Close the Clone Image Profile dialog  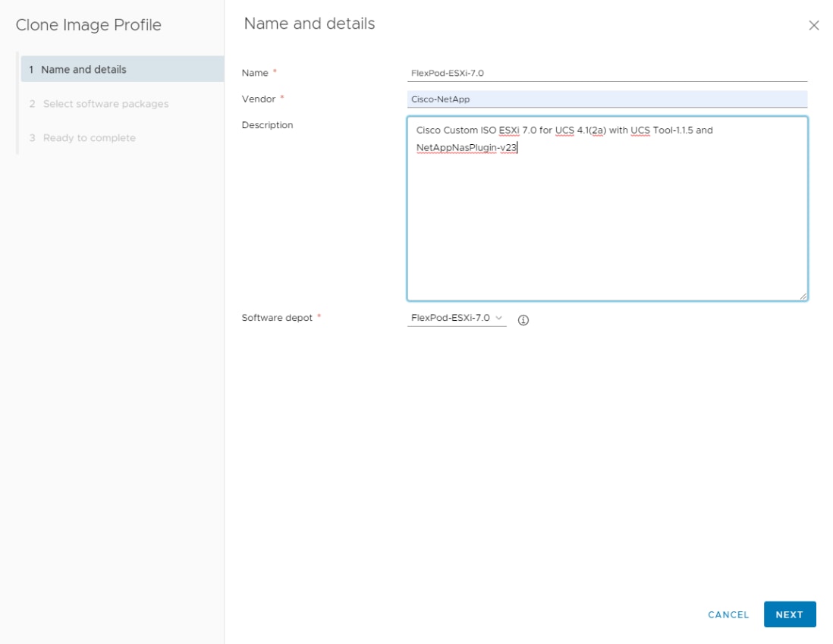813,26
